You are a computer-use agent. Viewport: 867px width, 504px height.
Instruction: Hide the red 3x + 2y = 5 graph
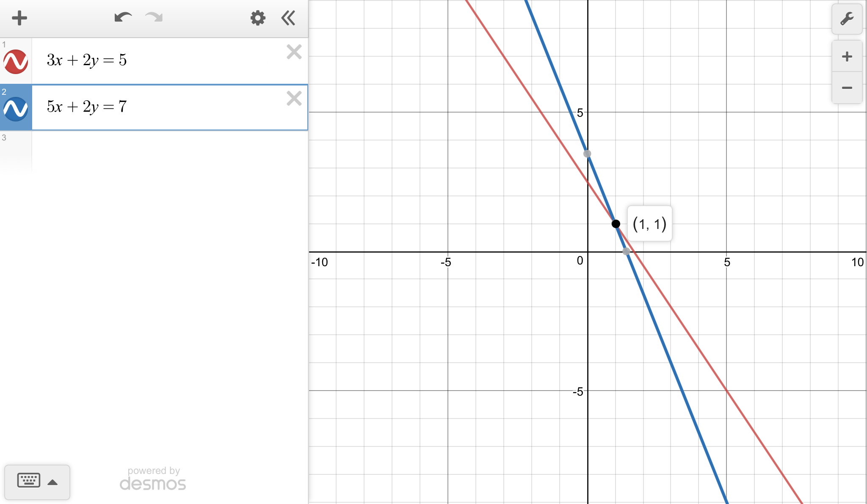(x=16, y=62)
